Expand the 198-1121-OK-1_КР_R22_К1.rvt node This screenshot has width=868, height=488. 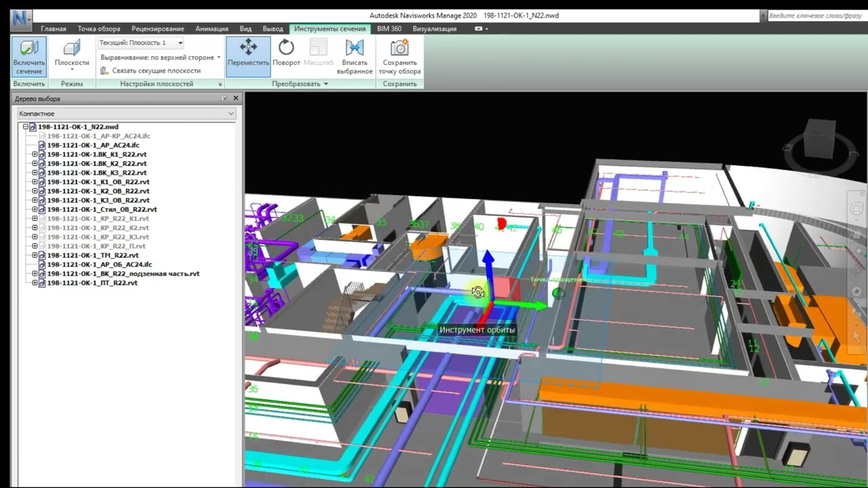pyautogui.click(x=35, y=219)
